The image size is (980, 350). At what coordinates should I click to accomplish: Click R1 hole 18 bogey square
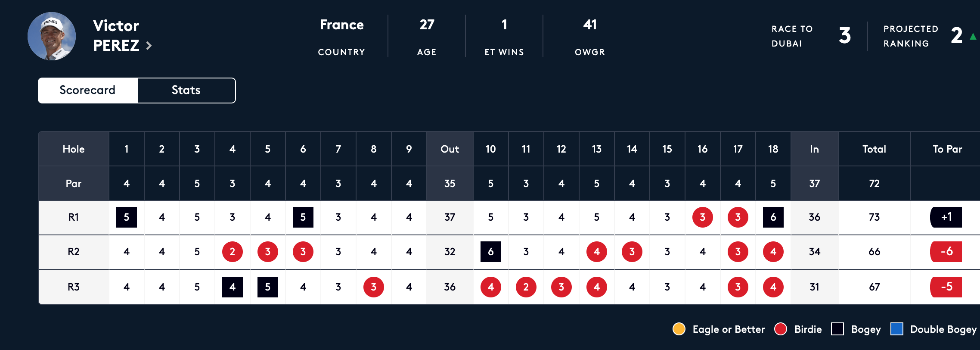[x=773, y=217]
